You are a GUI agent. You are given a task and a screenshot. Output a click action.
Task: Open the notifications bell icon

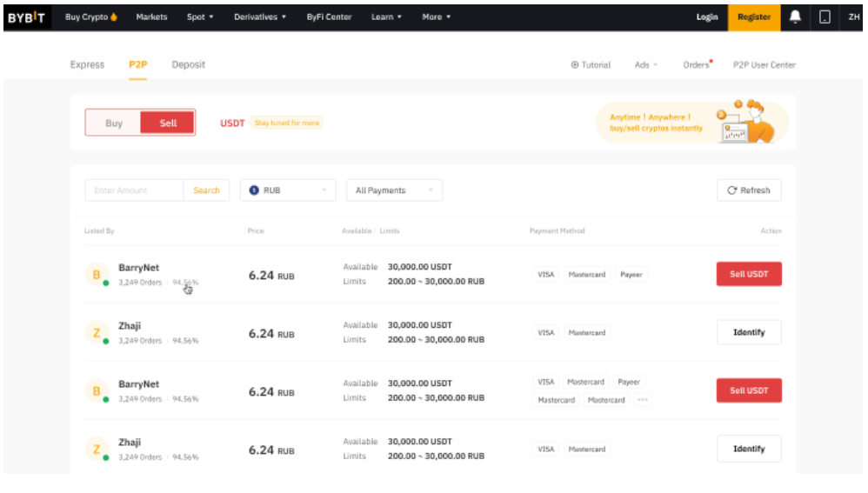pos(795,17)
